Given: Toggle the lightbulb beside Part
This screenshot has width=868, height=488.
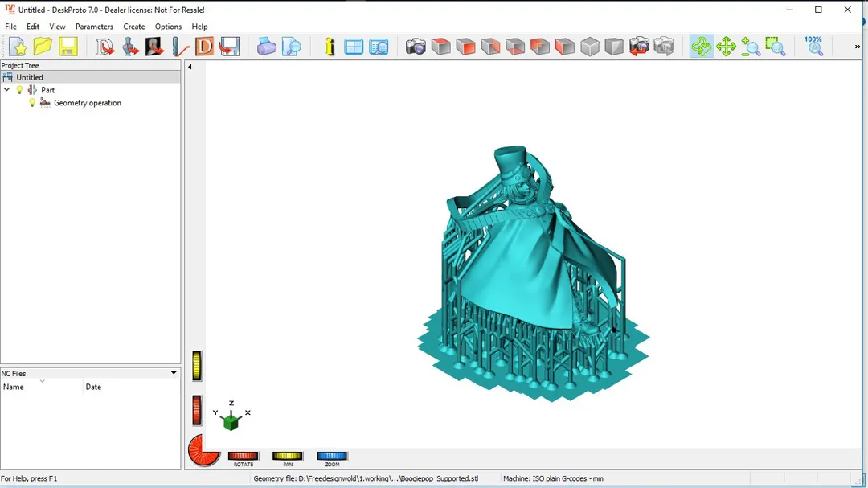Looking at the screenshot, I should 19,90.
